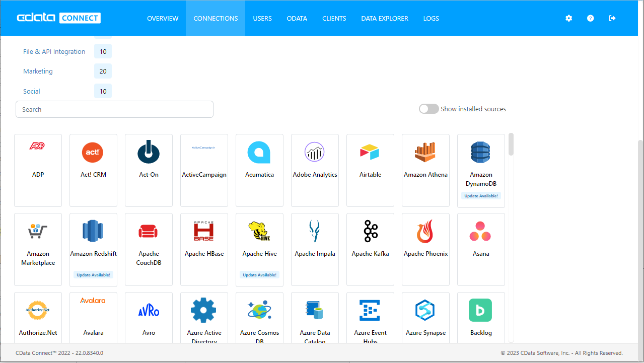Click the Marketing count badge 20
The width and height of the screenshot is (644, 363).
[103, 71]
